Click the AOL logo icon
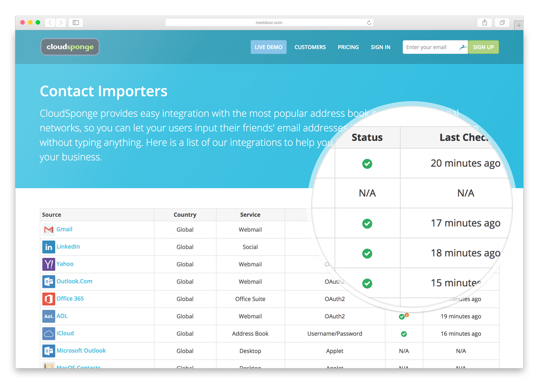The width and height of the screenshot is (542, 392). point(49,316)
